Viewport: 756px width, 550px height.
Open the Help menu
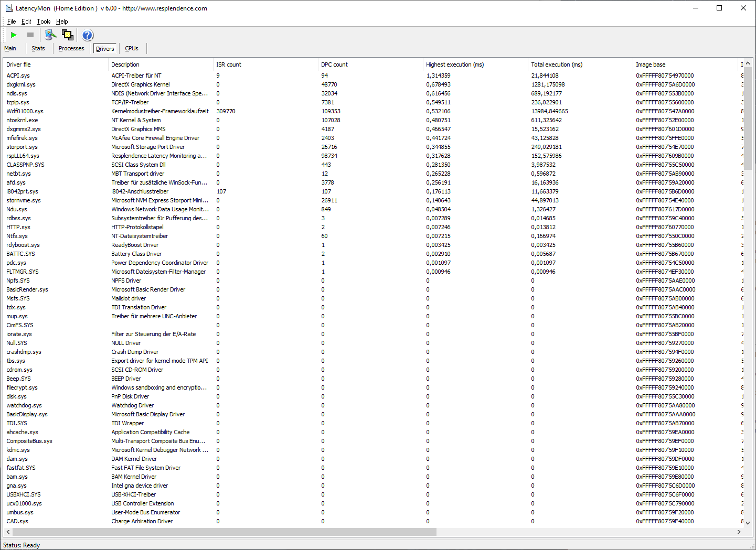point(62,21)
